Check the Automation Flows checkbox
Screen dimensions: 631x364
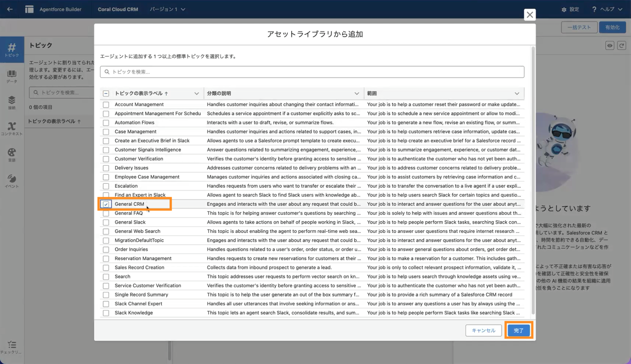106,123
